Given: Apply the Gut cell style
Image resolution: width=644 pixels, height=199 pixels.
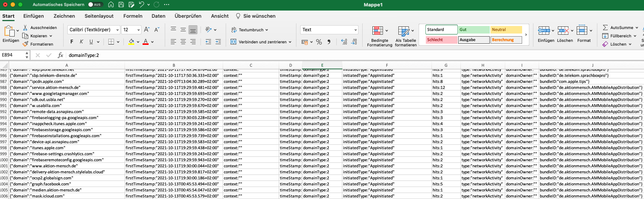Looking at the screenshot, I should 474,29.
